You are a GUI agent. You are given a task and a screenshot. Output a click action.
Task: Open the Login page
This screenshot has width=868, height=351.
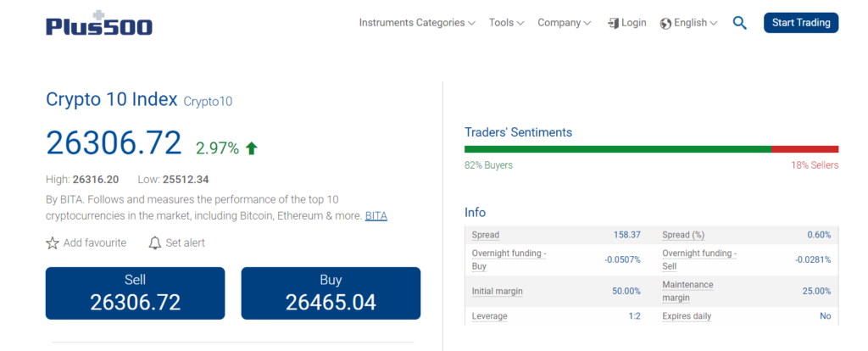tap(633, 23)
